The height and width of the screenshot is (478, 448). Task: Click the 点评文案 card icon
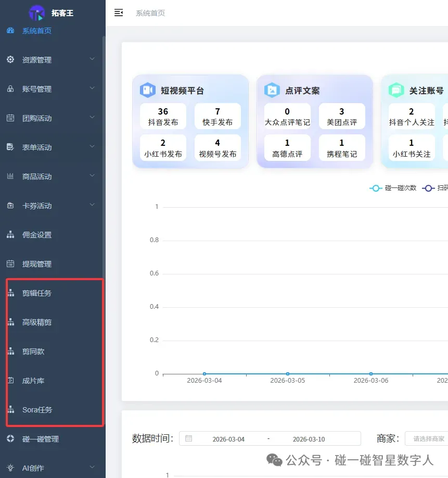coord(273,90)
